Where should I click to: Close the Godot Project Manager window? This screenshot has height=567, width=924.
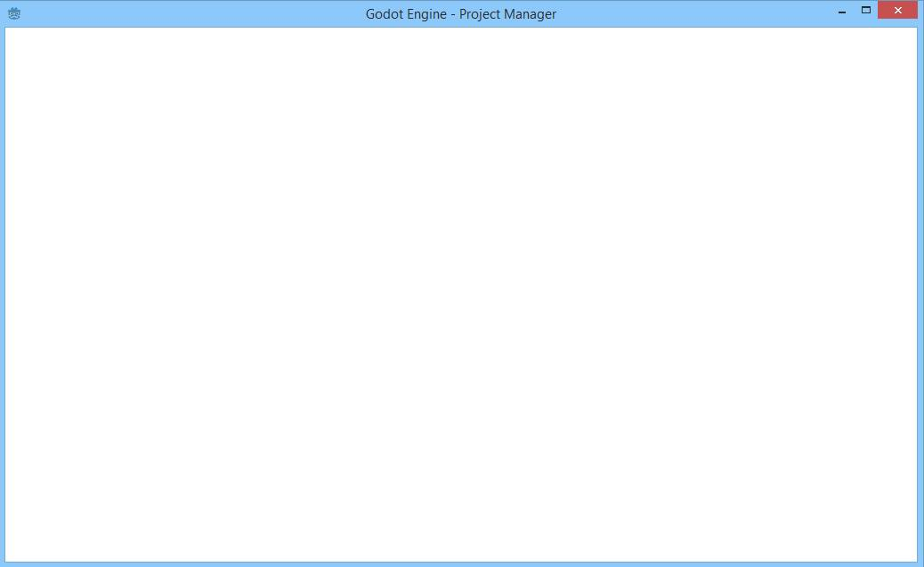897,10
